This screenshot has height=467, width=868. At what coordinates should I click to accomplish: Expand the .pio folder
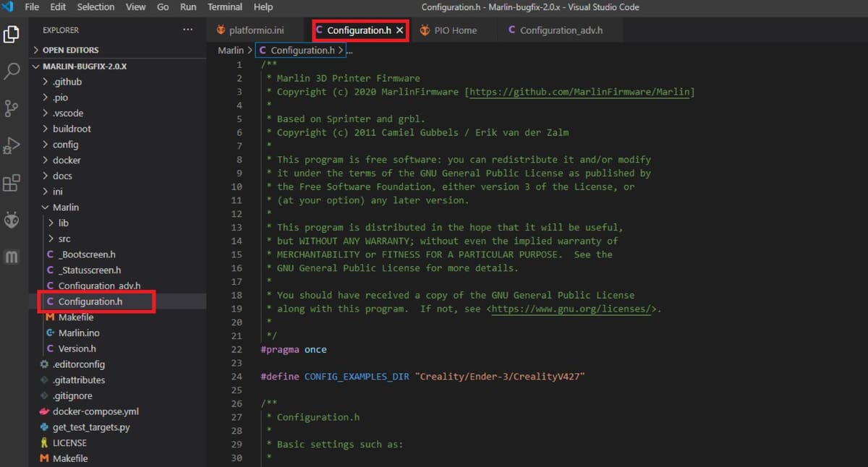coord(60,98)
